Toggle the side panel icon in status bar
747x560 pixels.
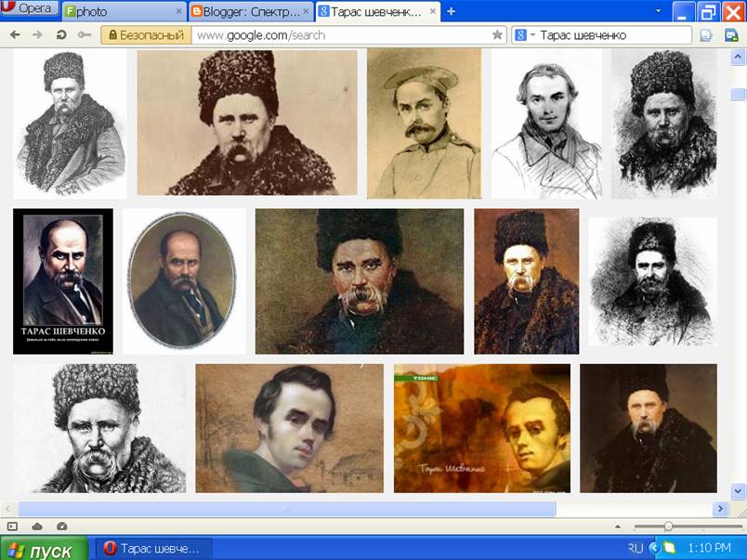pyautogui.click(x=13, y=527)
